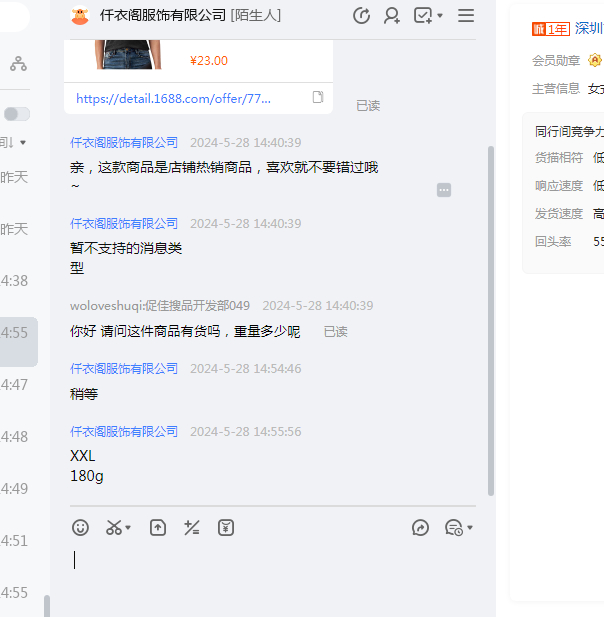
Task: Open the quick phrases plus-slash icon
Action: [192, 528]
